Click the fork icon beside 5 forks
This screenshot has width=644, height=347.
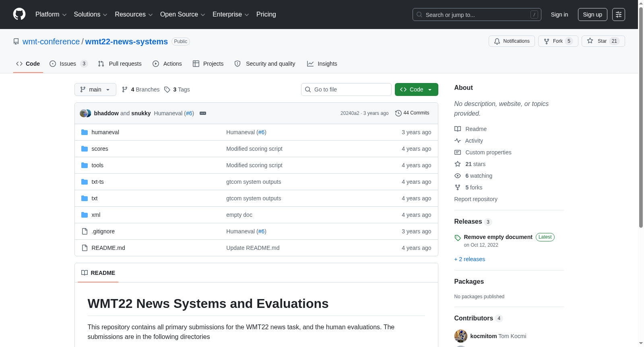point(458,187)
